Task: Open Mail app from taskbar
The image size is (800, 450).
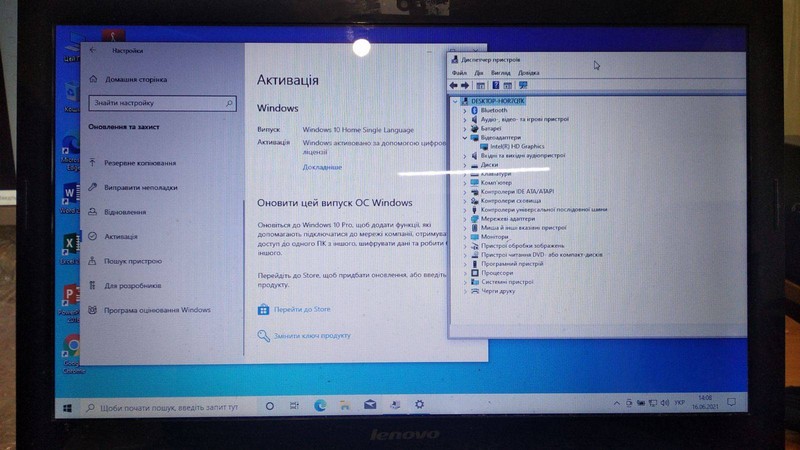Action: [x=370, y=405]
